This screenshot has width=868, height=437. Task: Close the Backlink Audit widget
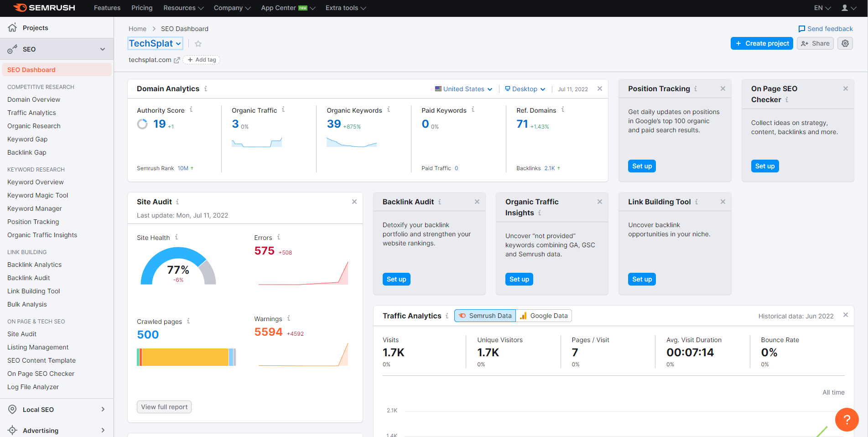click(477, 202)
